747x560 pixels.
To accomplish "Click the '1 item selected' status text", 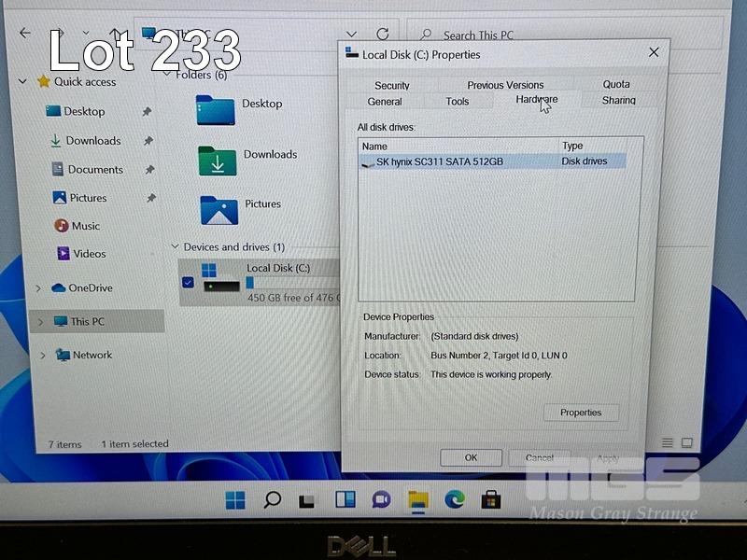I will [x=134, y=444].
